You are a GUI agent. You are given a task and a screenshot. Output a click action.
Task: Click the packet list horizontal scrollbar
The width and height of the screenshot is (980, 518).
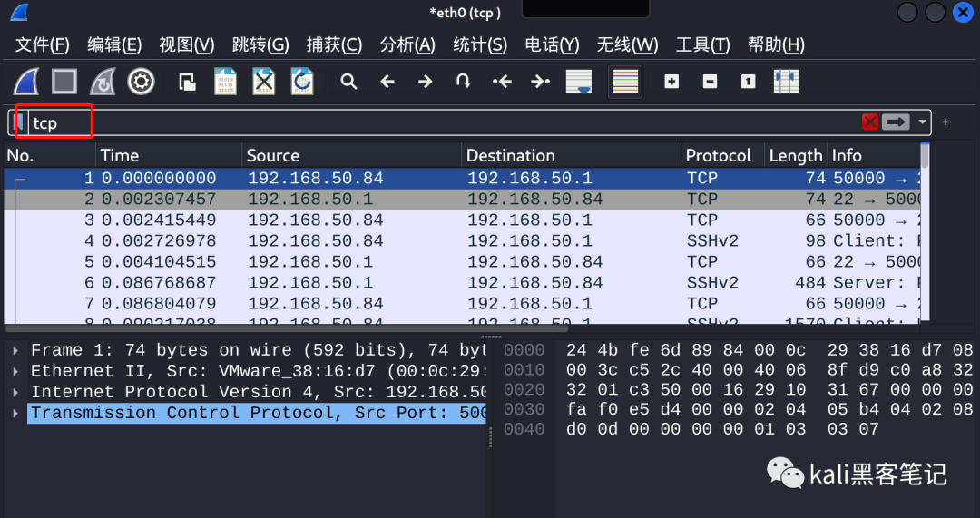point(288,328)
